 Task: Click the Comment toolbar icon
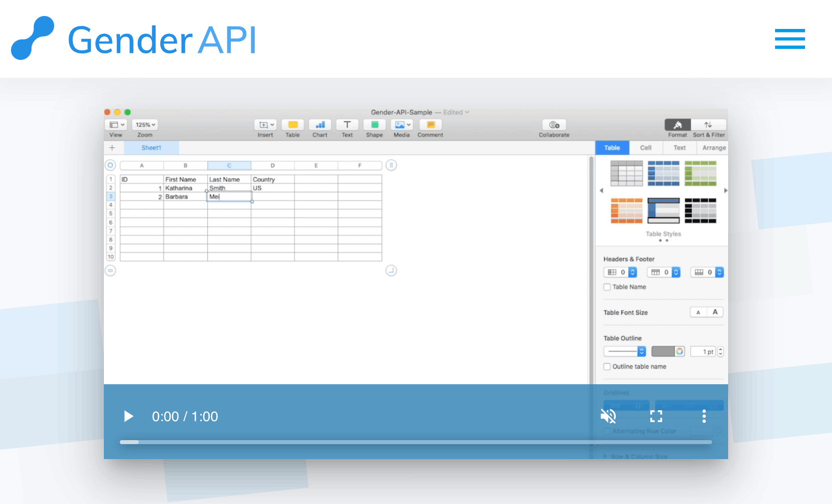(x=430, y=125)
